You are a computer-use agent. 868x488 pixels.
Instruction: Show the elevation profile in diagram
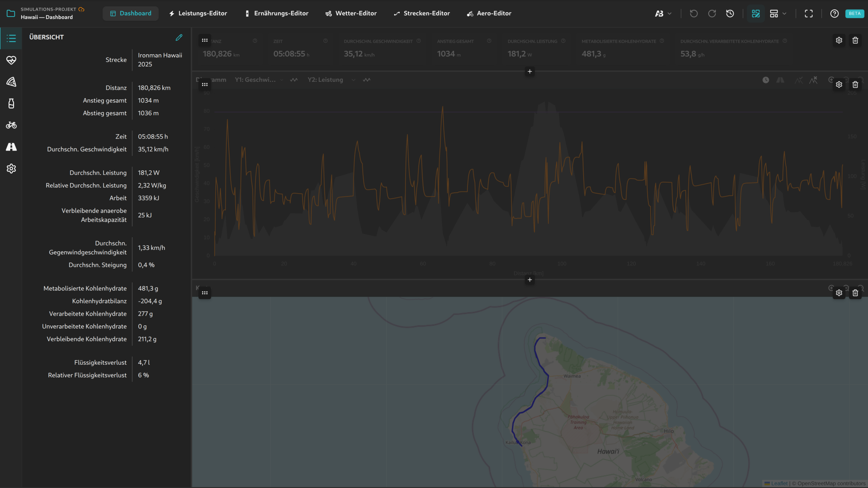(798, 80)
